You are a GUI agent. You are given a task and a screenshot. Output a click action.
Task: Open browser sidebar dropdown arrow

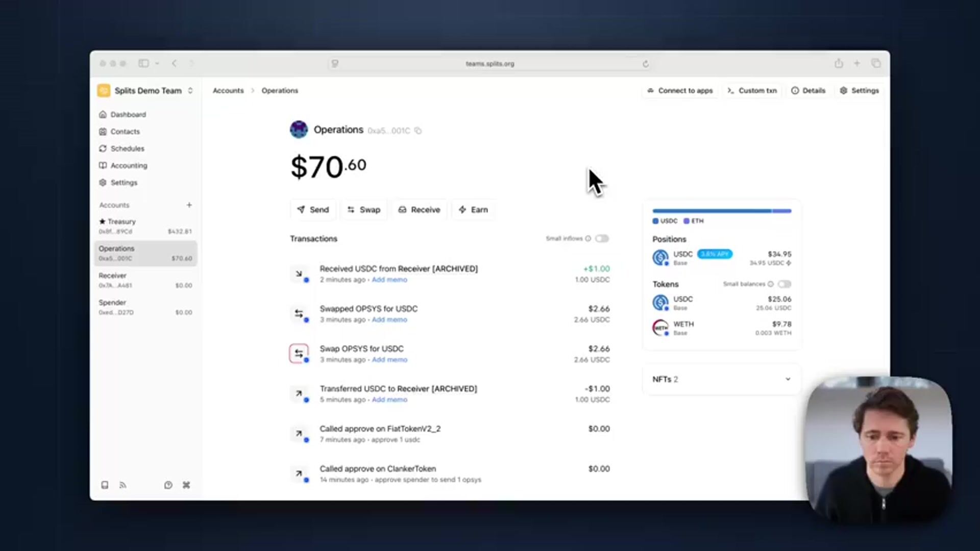157,63
